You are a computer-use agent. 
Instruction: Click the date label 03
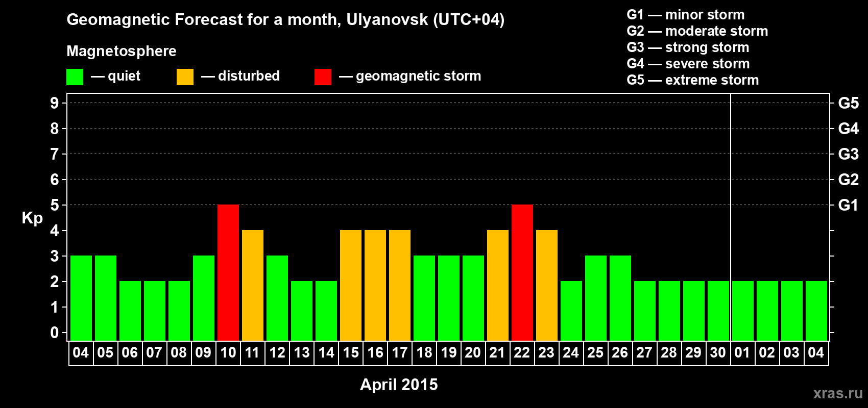pos(791,353)
